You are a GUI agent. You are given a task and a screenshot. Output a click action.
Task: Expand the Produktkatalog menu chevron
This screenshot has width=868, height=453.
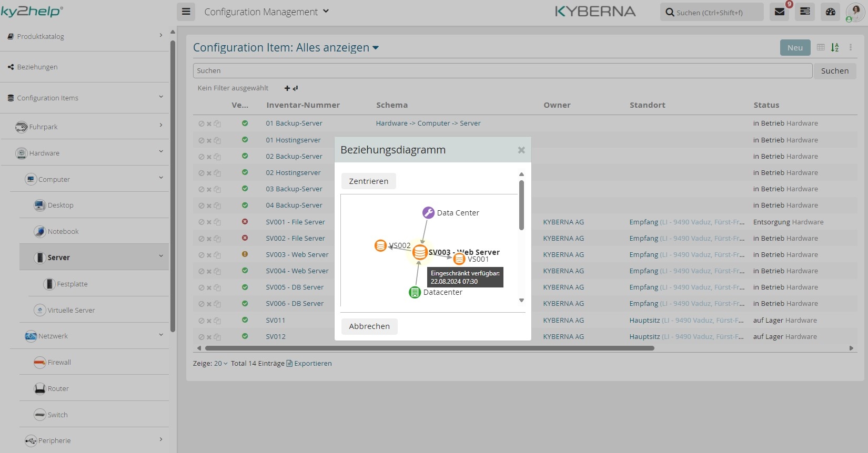coord(161,35)
